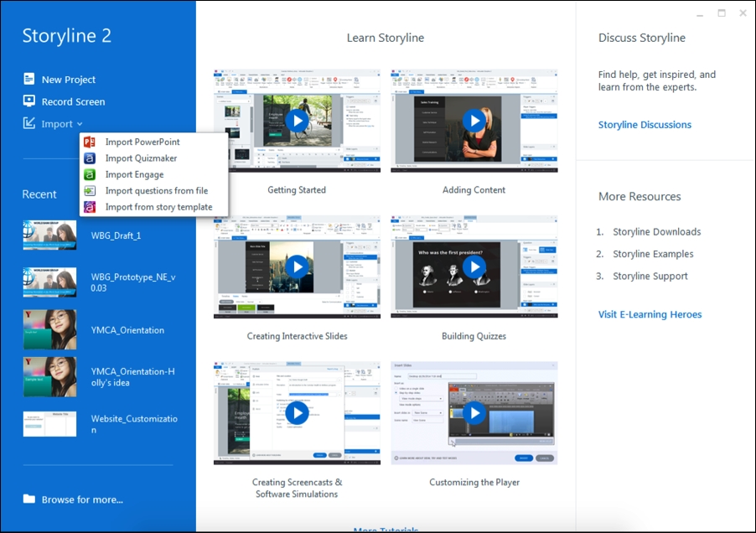
Task: Click the Getting Started caption
Action: [x=297, y=190]
